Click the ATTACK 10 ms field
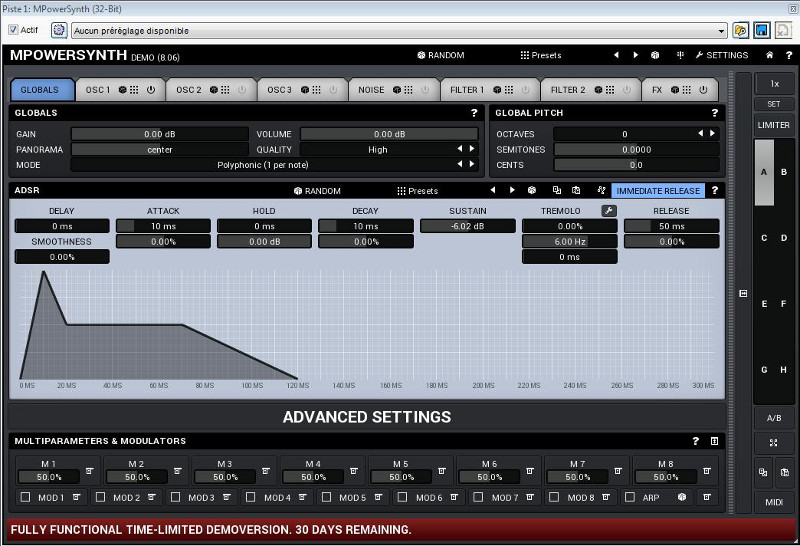Viewport: 800px width, 546px height. 163,226
